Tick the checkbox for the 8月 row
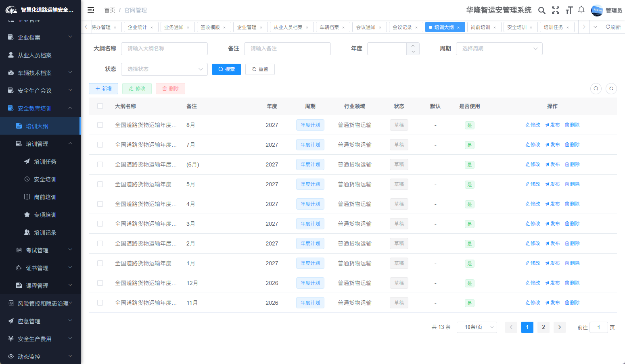Image resolution: width=625 pixels, height=364 pixels. (100, 125)
